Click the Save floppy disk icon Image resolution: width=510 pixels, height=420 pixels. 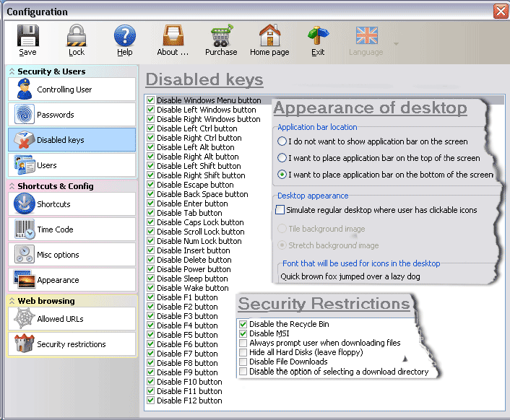[x=27, y=36]
